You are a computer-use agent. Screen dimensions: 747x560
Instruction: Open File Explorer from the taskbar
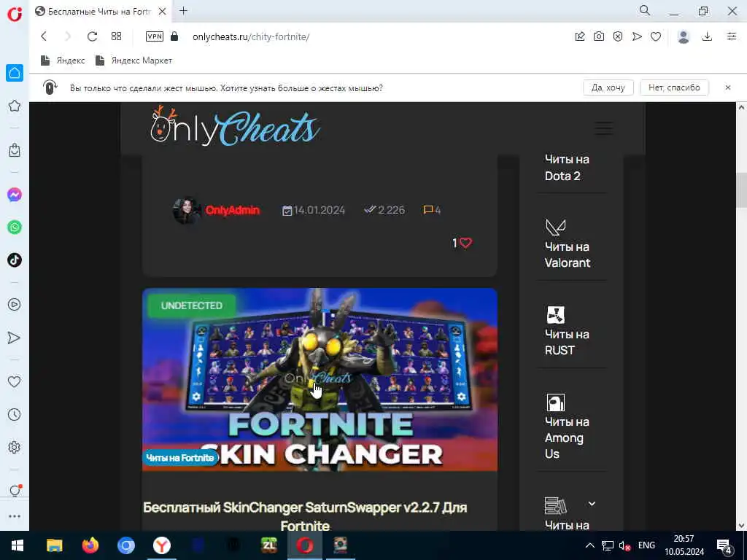54,545
